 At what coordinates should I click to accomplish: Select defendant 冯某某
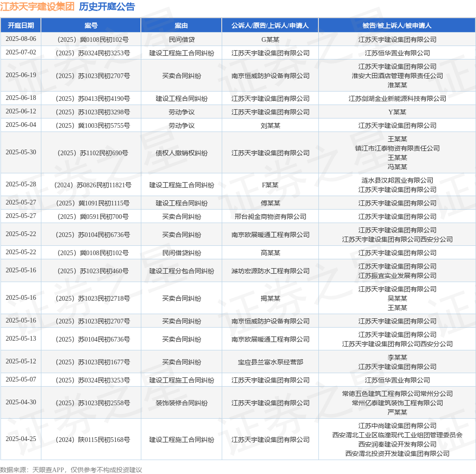click(397, 167)
